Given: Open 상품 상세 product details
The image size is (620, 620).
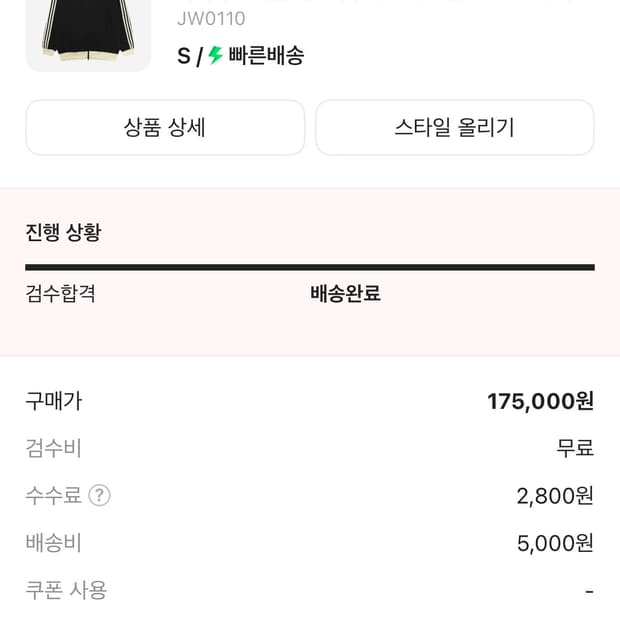Looking at the screenshot, I should (165, 128).
